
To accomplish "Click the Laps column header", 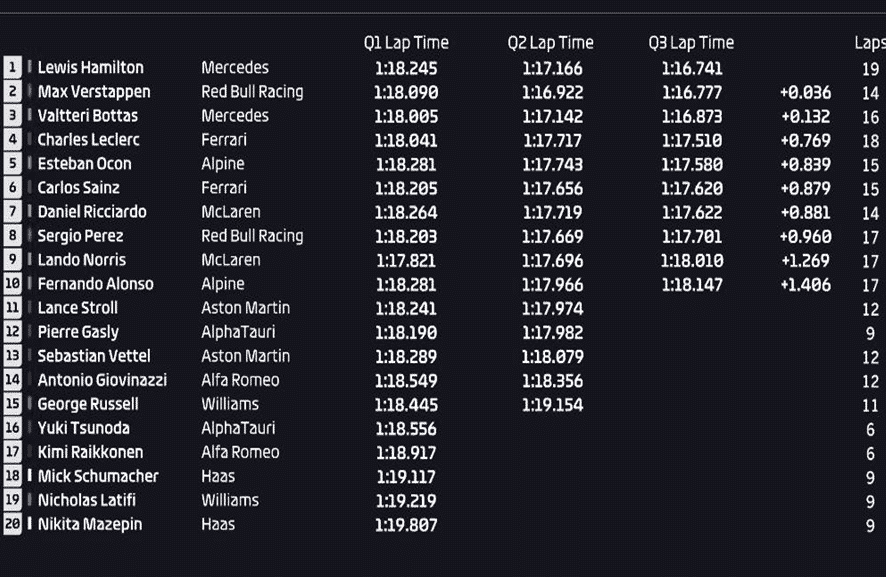I will click(870, 43).
